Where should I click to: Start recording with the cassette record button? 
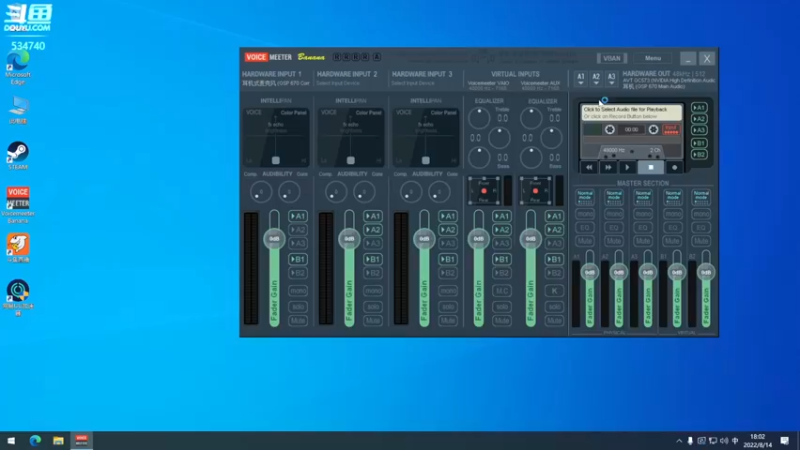[674, 167]
